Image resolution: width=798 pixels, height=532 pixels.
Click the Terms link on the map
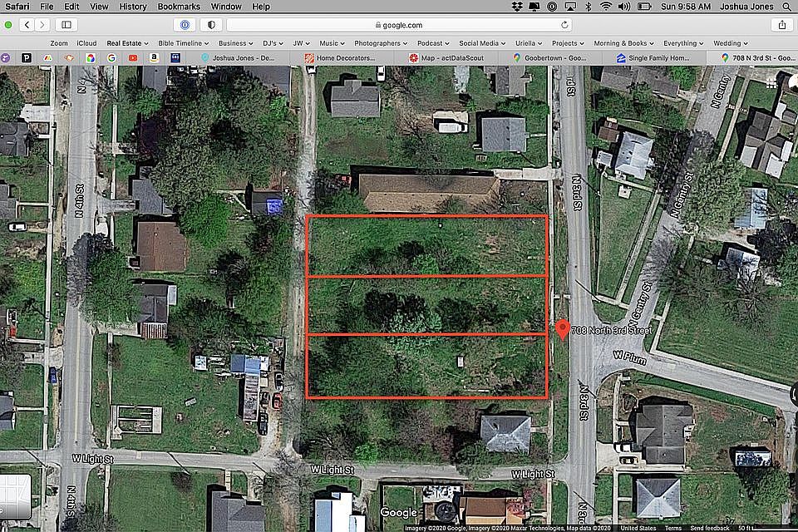(x=672, y=528)
